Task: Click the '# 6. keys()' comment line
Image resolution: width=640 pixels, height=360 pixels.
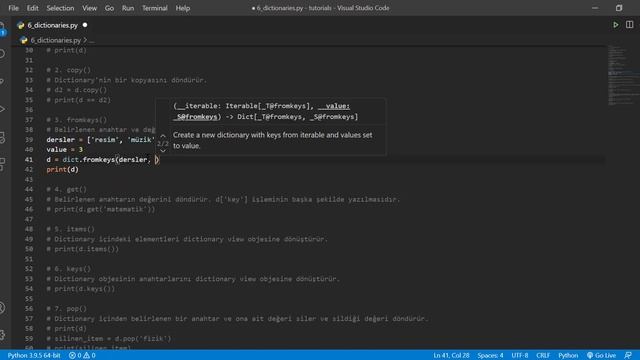Action: click(69, 269)
